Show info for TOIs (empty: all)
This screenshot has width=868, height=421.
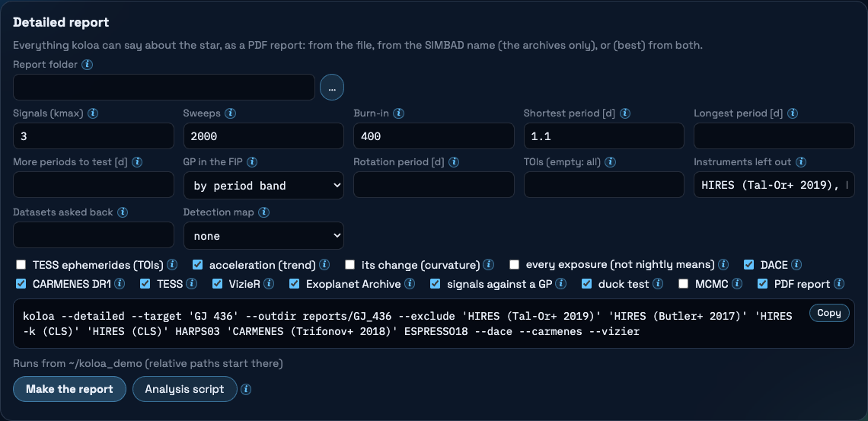coord(610,162)
